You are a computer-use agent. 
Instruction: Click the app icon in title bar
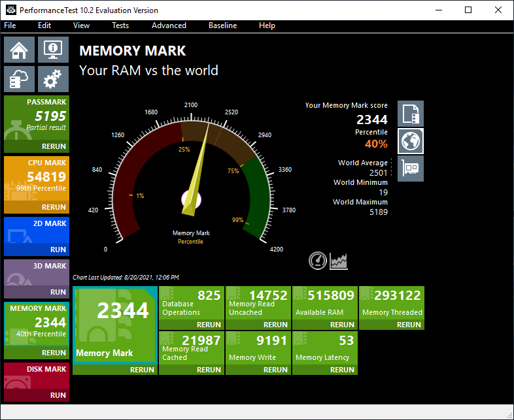[x=11, y=10]
